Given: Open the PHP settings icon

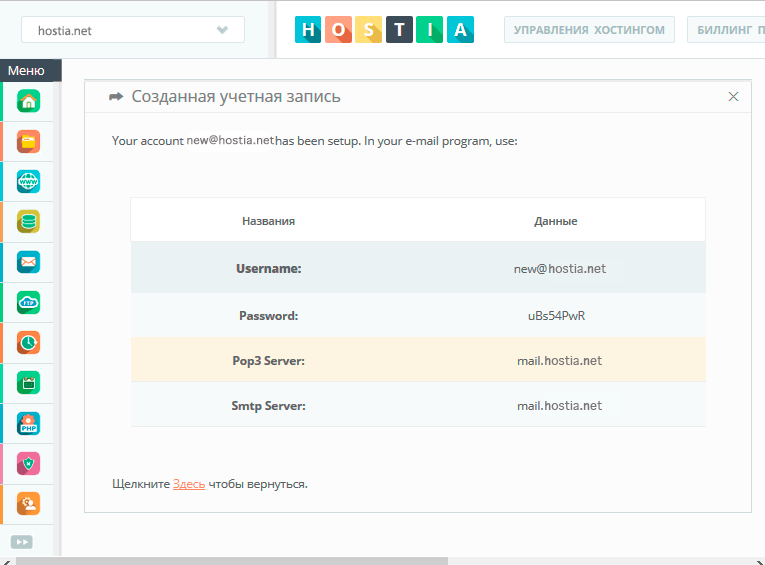Looking at the screenshot, I should [28, 424].
